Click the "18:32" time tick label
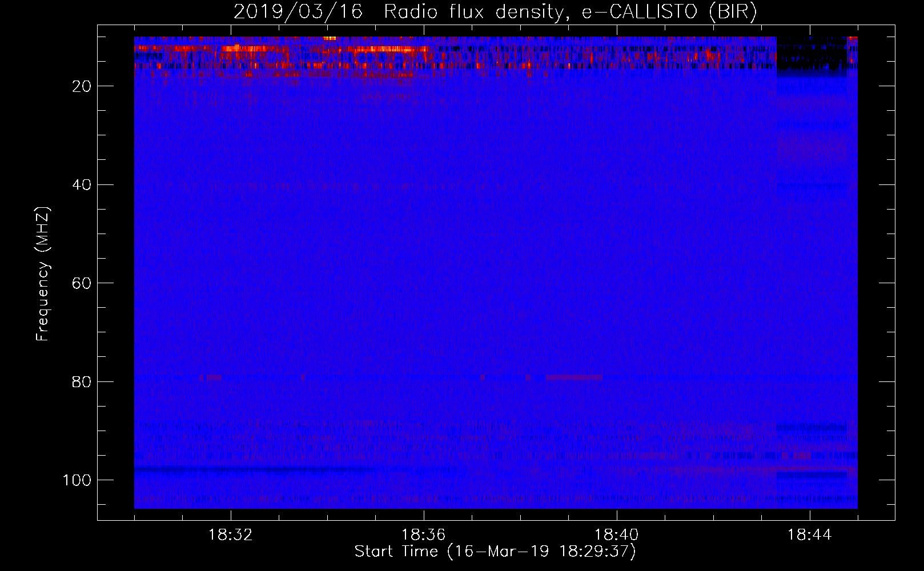 pos(231,535)
